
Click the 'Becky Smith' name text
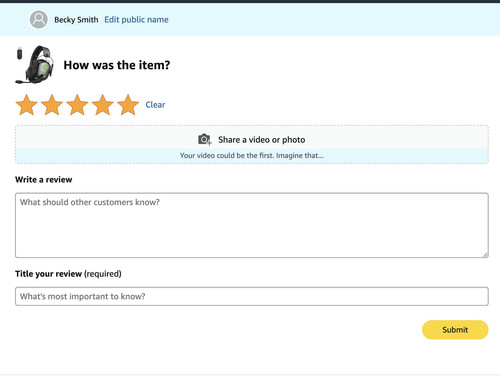[x=76, y=20]
